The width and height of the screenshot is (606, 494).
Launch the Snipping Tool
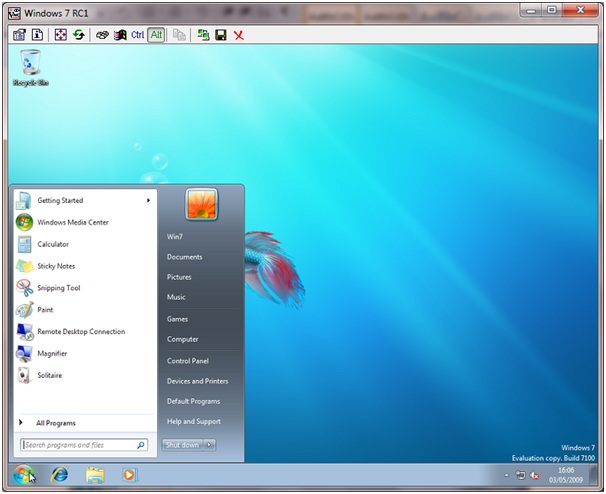pos(85,288)
